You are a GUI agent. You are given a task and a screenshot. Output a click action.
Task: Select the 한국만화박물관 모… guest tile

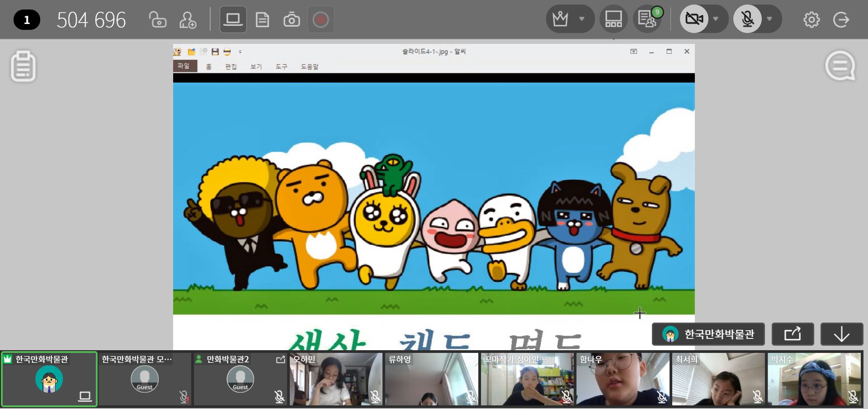[145, 379]
